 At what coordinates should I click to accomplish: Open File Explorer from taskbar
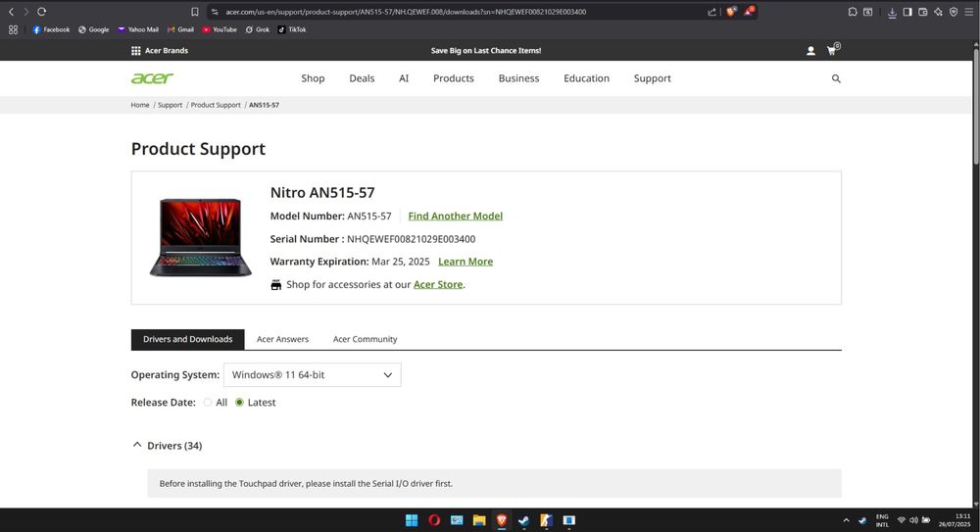coord(479,520)
